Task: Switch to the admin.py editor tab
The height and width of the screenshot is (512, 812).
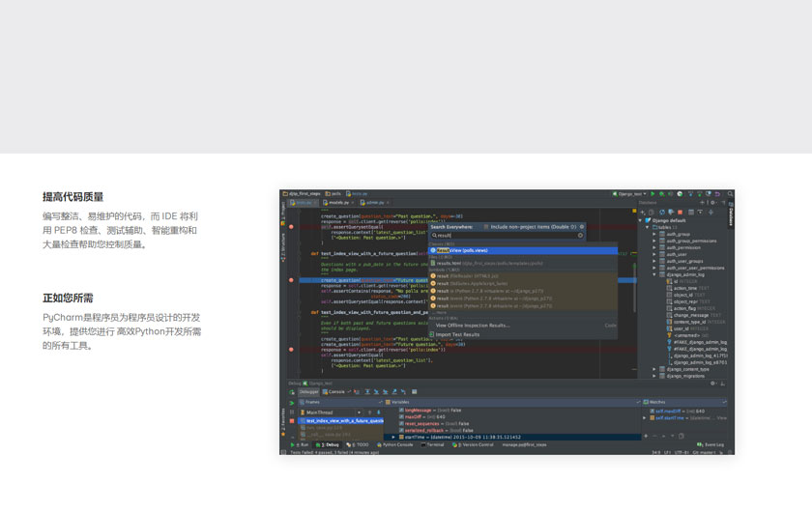Action: 374,203
